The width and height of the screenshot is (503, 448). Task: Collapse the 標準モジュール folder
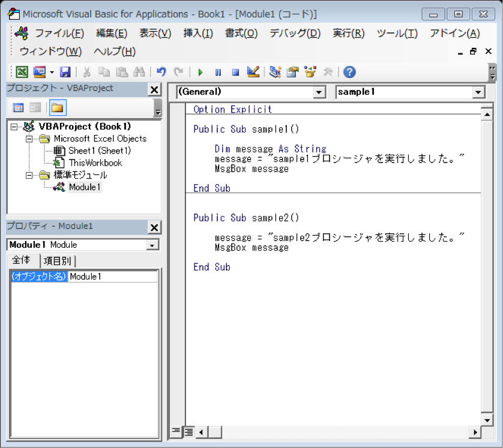(x=29, y=175)
